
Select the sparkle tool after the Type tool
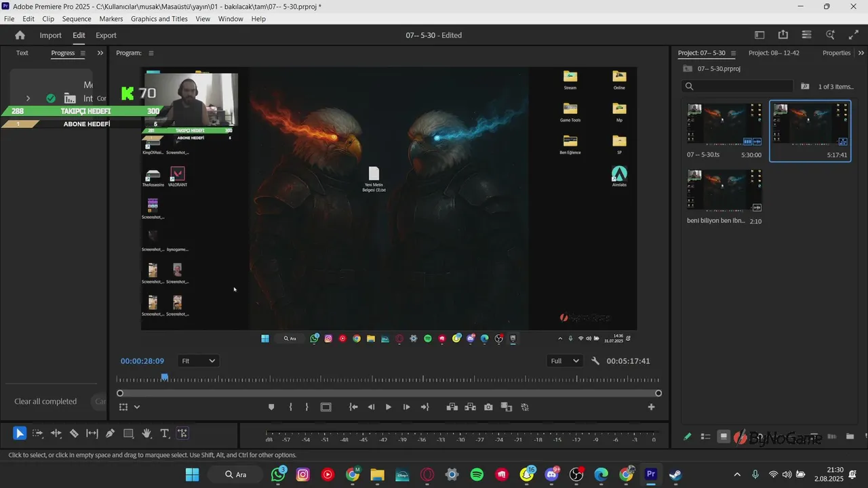(182, 434)
